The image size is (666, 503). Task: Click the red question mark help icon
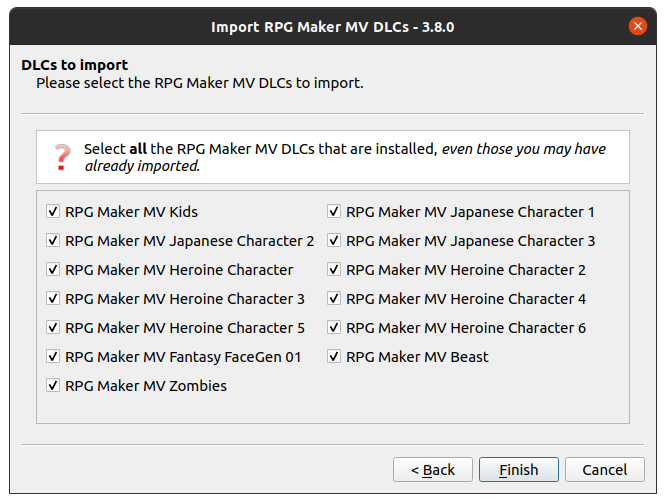pyautogui.click(x=62, y=157)
